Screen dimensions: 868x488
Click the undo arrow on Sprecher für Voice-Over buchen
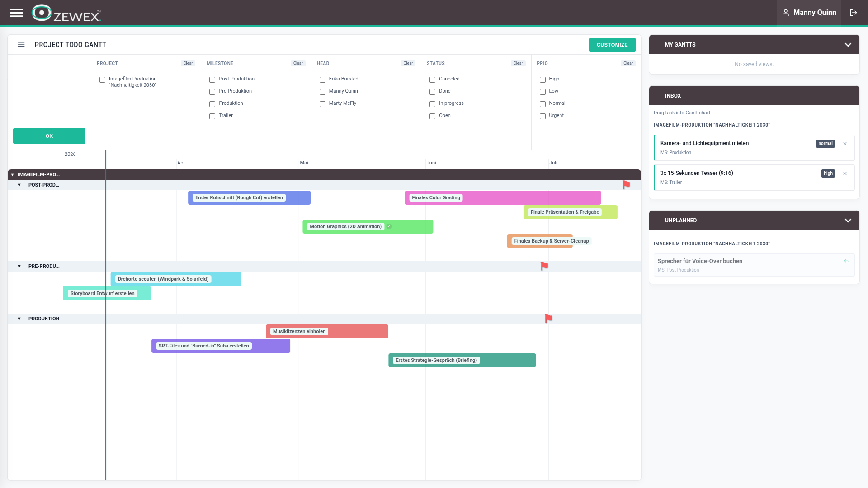coord(846,261)
